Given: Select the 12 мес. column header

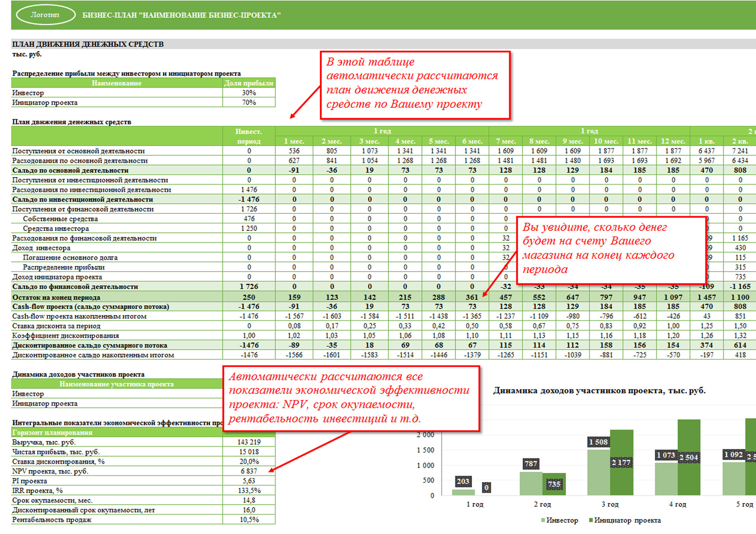Looking at the screenshot, I should coord(673,141).
